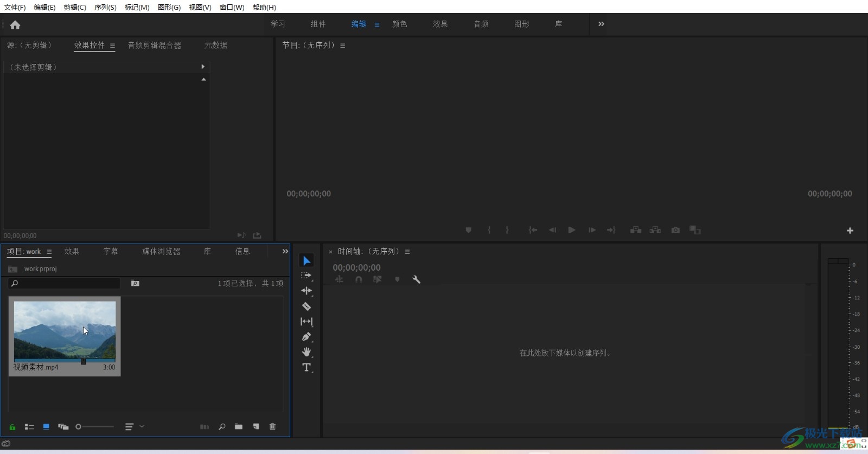Expand the 未选择剪辑 arrow
Viewport: 868px width, 454px height.
(x=203, y=67)
